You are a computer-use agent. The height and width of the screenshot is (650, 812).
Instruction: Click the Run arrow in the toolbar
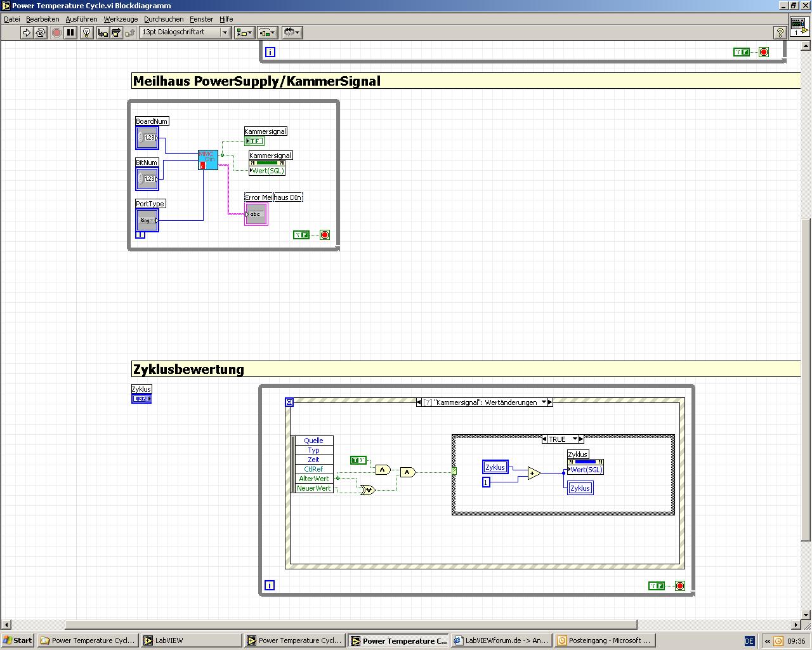[x=27, y=32]
